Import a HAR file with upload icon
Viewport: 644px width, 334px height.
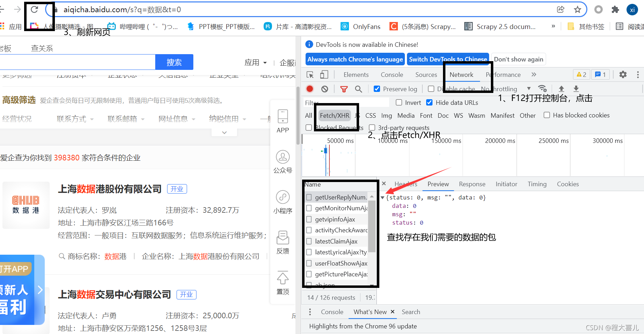561,89
